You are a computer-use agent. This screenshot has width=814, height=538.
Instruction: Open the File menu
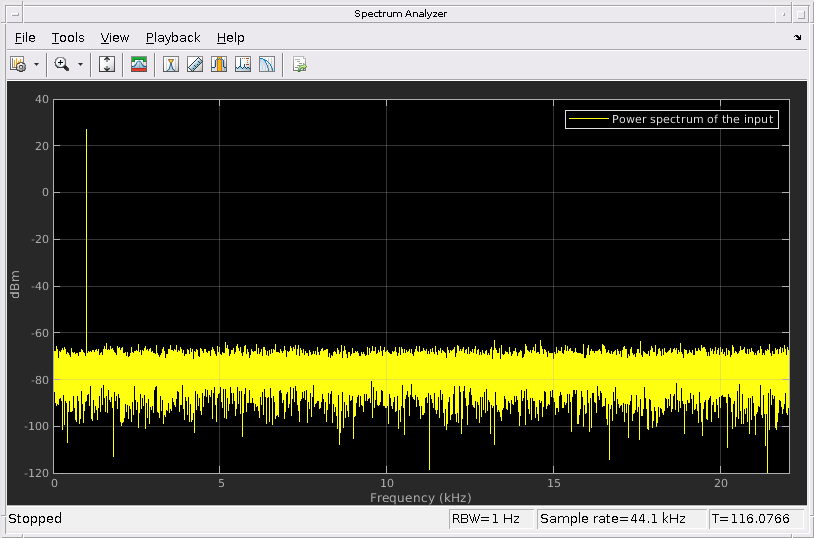pos(25,38)
